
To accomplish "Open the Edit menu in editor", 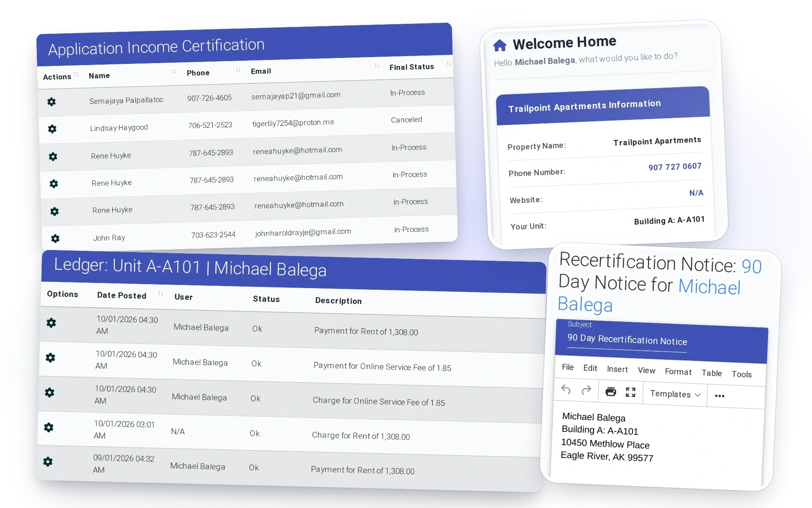I will (x=590, y=368).
